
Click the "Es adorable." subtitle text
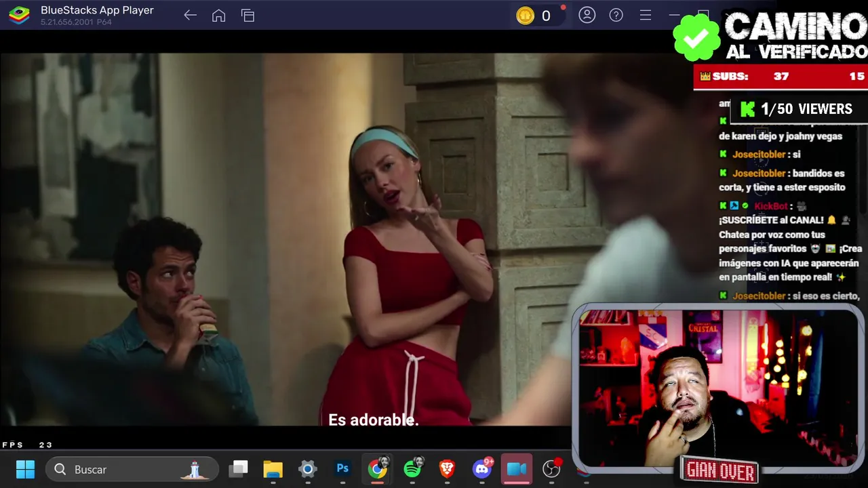374,420
